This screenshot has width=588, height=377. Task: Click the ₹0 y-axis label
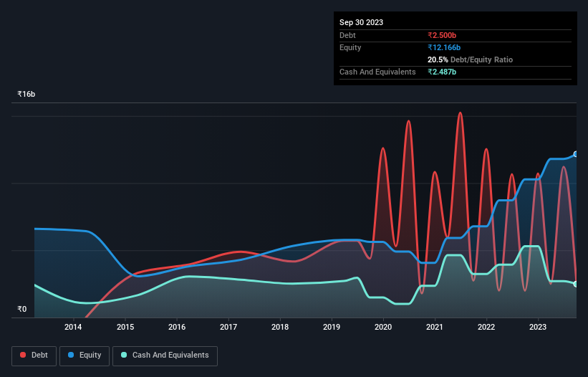(x=22, y=309)
